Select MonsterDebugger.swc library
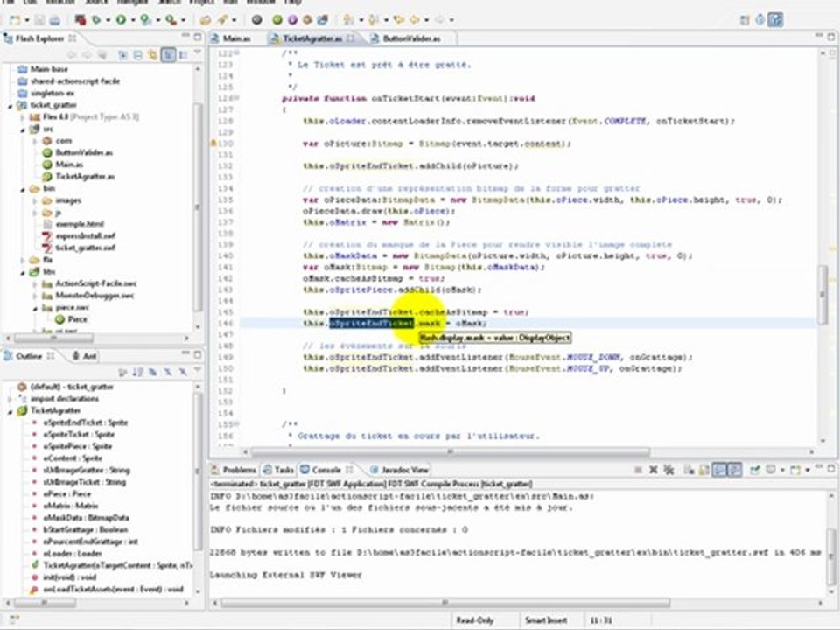This screenshot has width=840, height=630. click(94, 295)
